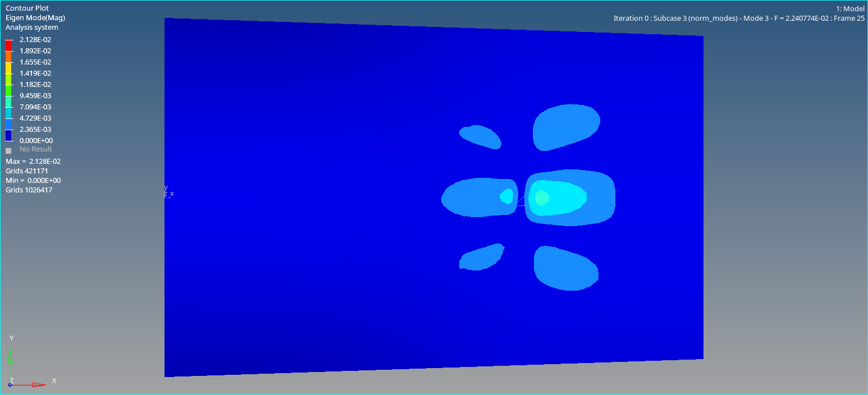Click the gray No Result legend square
This screenshot has width=868, height=395.
tap(8, 150)
